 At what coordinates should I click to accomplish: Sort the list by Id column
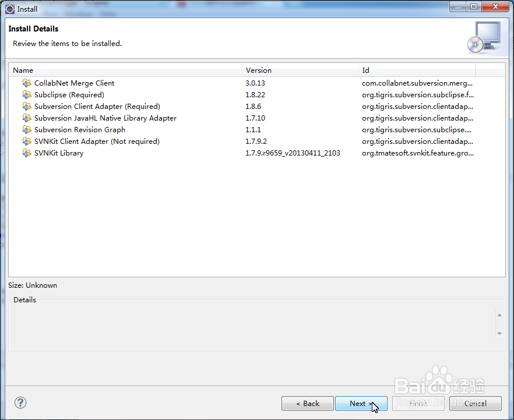point(417,70)
